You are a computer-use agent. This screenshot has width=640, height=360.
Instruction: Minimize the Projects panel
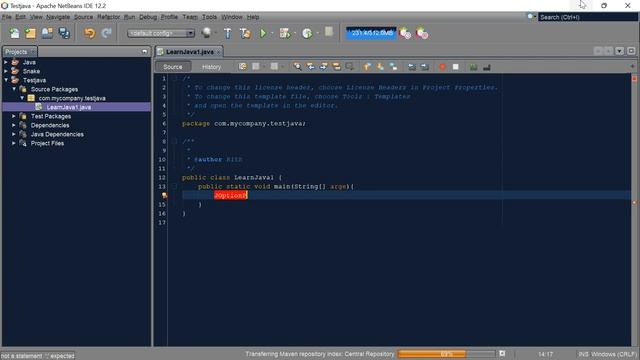click(144, 52)
